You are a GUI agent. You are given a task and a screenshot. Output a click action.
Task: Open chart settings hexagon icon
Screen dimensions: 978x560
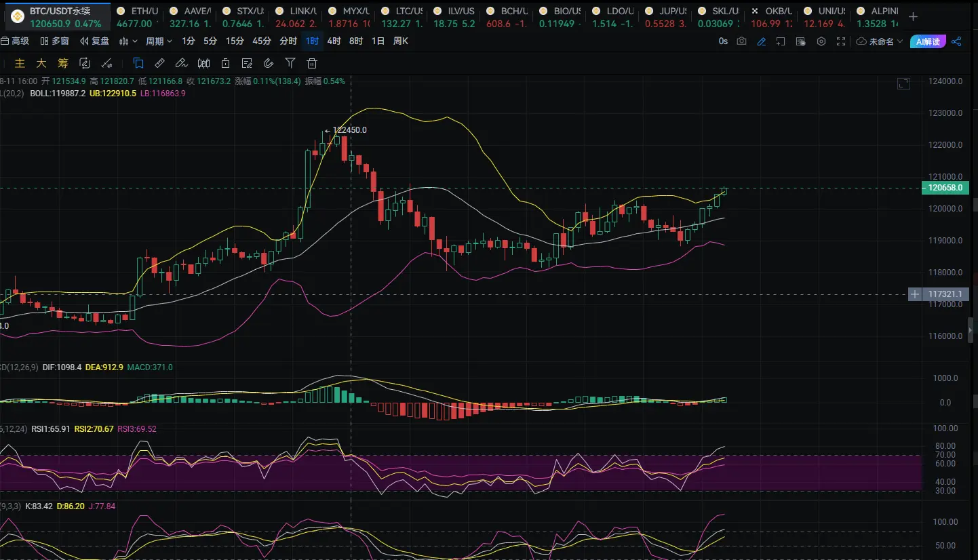(x=821, y=41)
